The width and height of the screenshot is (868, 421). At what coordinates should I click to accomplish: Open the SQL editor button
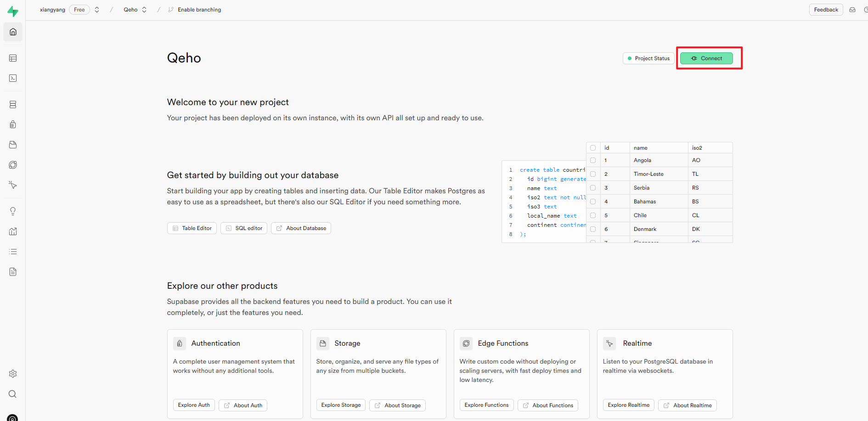point(244,228)
